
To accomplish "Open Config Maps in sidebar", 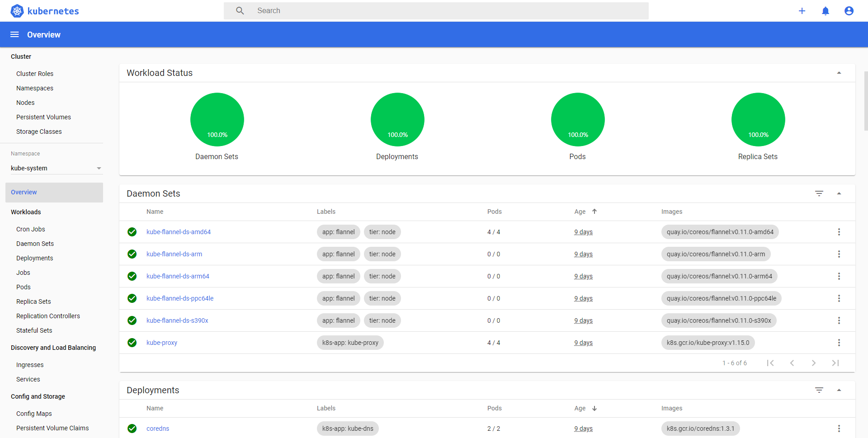I will pos(34,414).
